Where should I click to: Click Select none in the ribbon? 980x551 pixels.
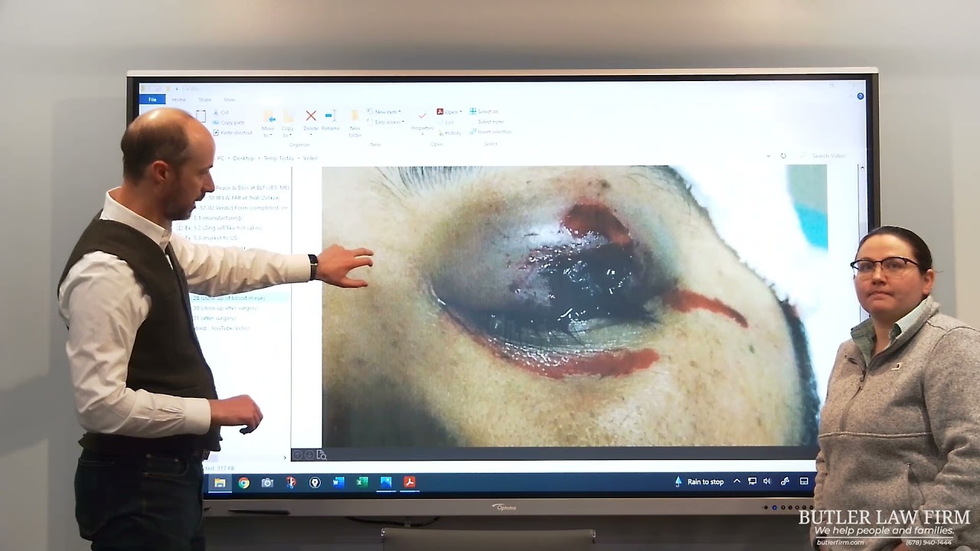tap(491, 121)
